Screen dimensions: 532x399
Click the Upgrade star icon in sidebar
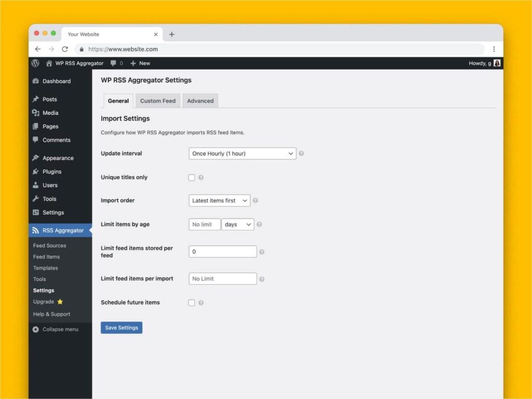pos(59,301)
